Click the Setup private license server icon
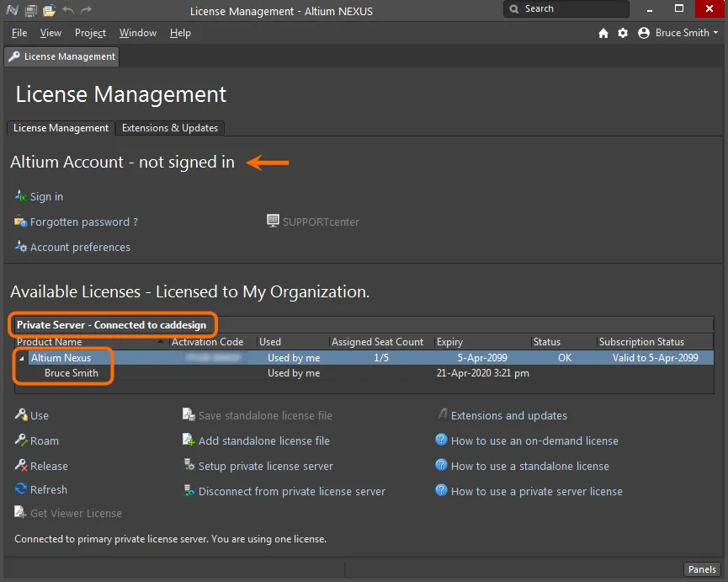 [189, 464]
